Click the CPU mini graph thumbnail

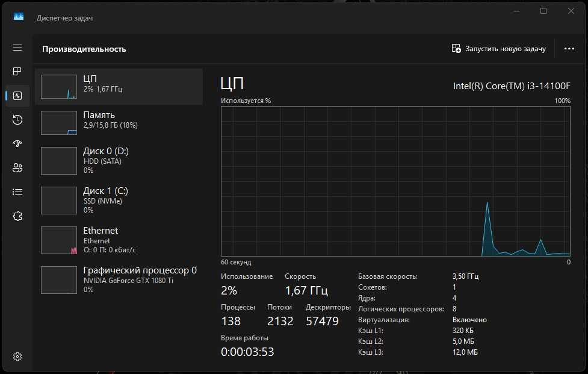pos(59,87)
